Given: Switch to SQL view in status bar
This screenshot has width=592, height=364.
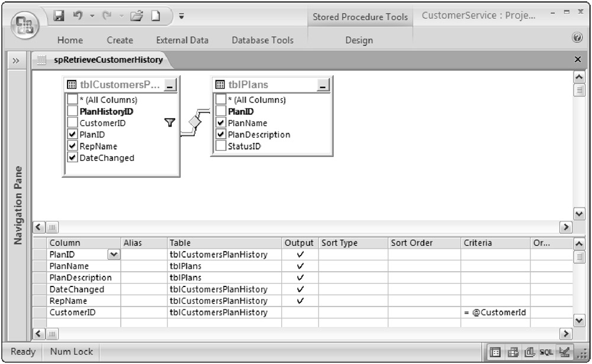Looking at the screenshot, I should pos(546,352).
